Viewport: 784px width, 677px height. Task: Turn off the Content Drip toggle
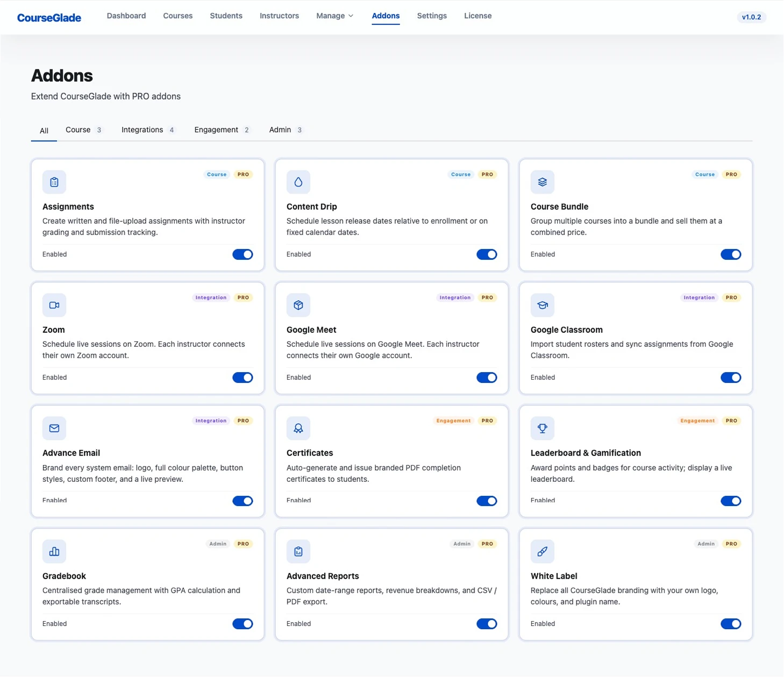click(x=487, y=254)
